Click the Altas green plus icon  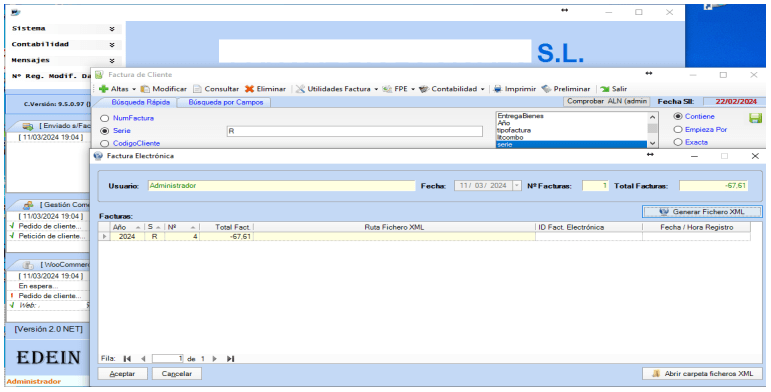point(104,89)
